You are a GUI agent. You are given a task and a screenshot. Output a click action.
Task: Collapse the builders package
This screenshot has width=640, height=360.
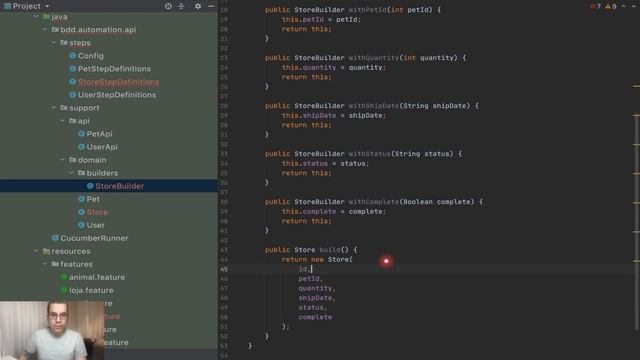click(x=71, y=173)
